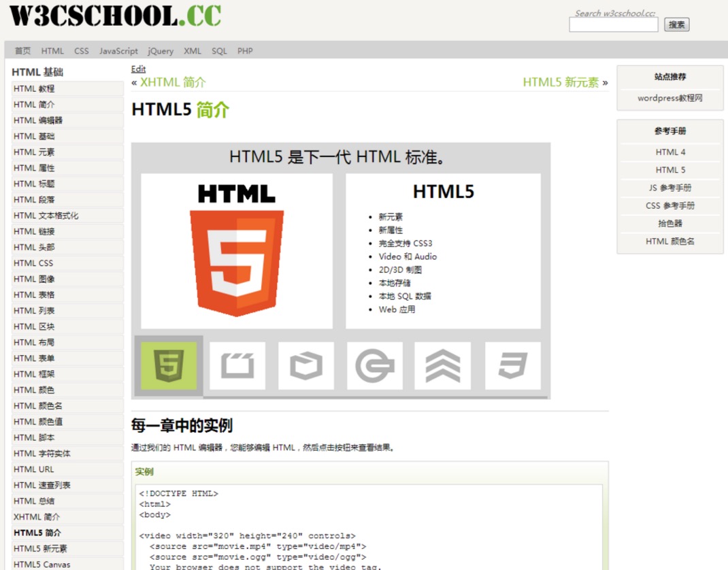
Task: Click the circular connectivity thumbnail icon
Action: pyautogui.click(x=375, y=366)
